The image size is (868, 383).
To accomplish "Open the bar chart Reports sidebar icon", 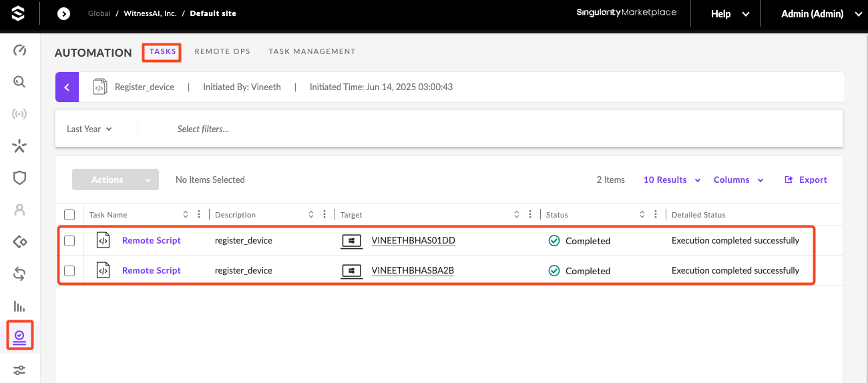I will [x=19, y=306].
